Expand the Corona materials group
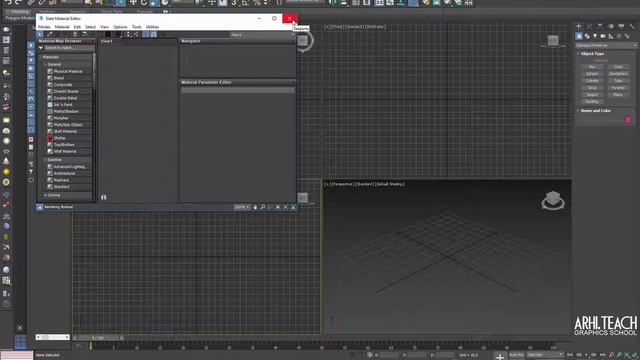This screenshot has height=360, width=640. (x=45, y=196)
